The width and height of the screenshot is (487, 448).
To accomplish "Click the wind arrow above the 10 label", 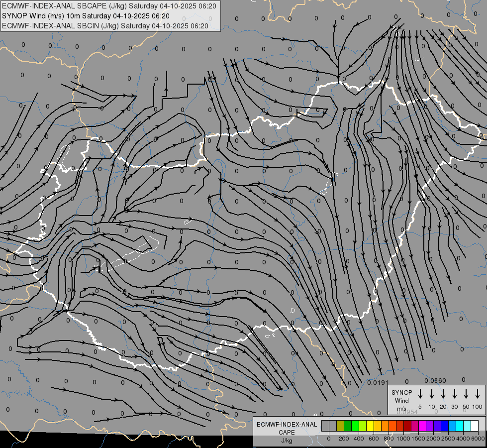I will [432, 393].
